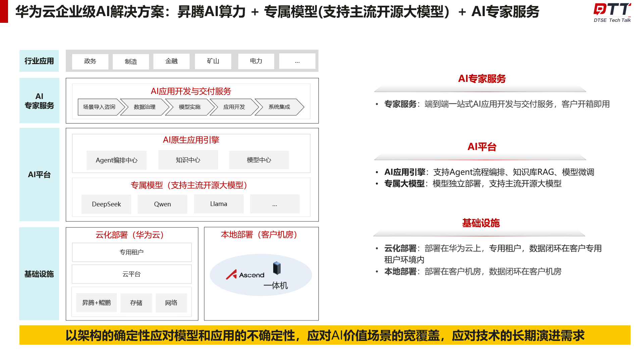The height and width of the screenshot is (354, 644).
Task: Select the 专用租户 box
Action: [x=132, y=252]
